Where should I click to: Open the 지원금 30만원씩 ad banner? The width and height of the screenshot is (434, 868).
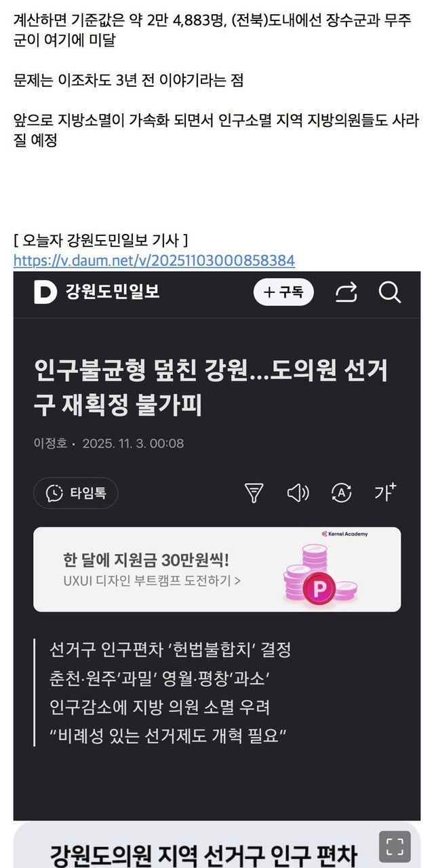tap(217, 570)
